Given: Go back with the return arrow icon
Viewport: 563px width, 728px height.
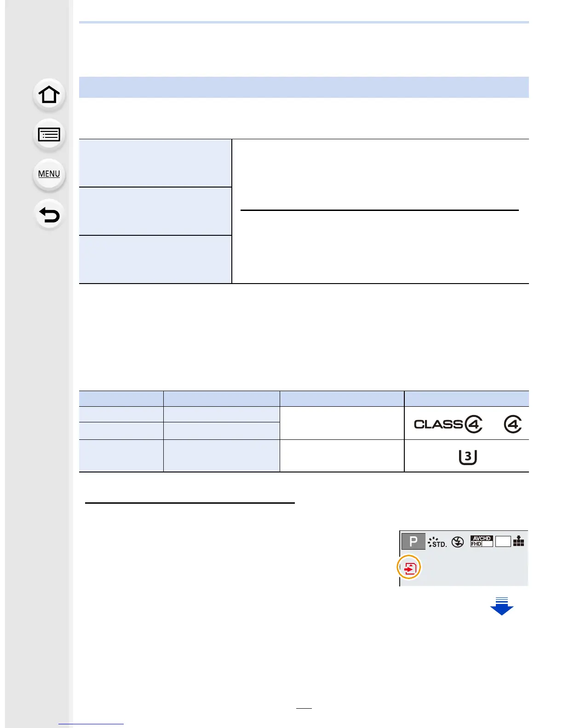Looking at the screenshot, I should (49, 215).
